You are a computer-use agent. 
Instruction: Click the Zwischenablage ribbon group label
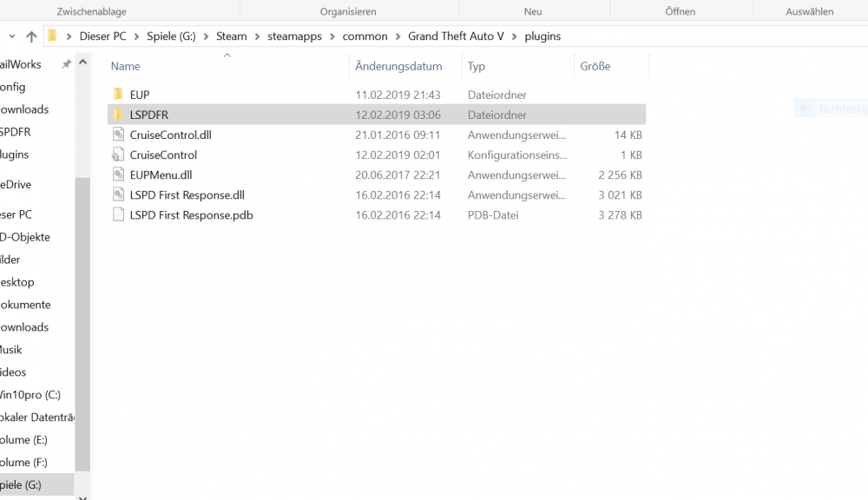91,11
